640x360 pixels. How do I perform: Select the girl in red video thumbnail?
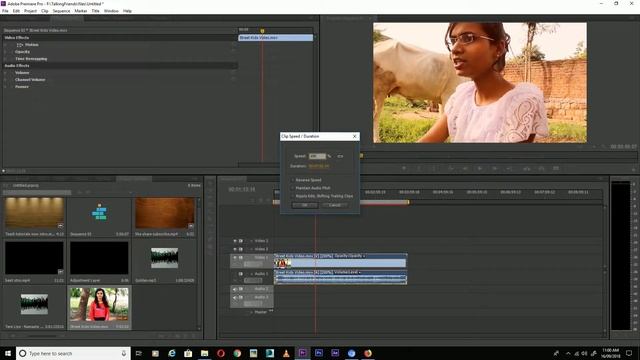click(99, 304)
